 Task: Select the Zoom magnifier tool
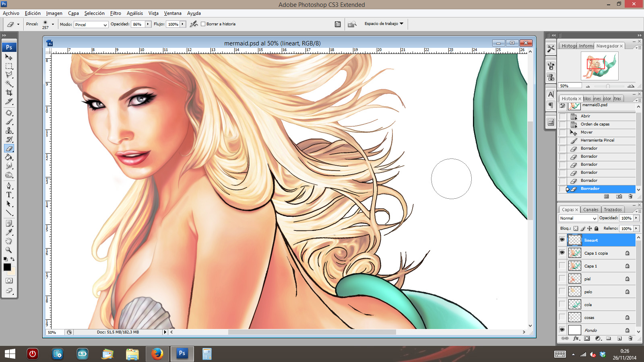tap(9, 250)
